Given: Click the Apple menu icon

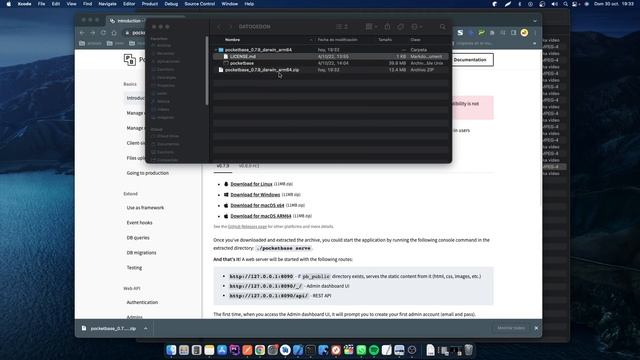Looking at the screenshot, I should point(9,4).
